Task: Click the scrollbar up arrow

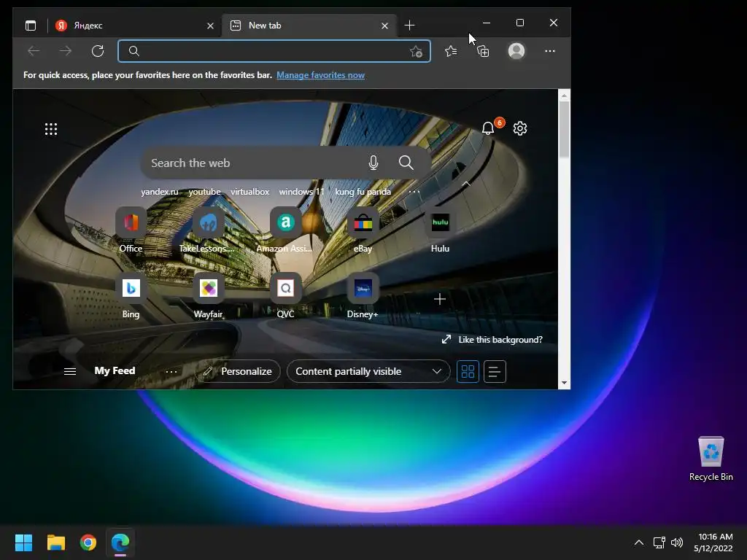Action: pos(564,96)
